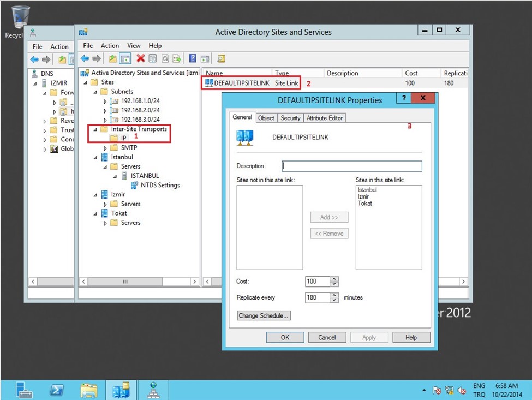Decrease the Cost value with down arrow

coord(334,284)
